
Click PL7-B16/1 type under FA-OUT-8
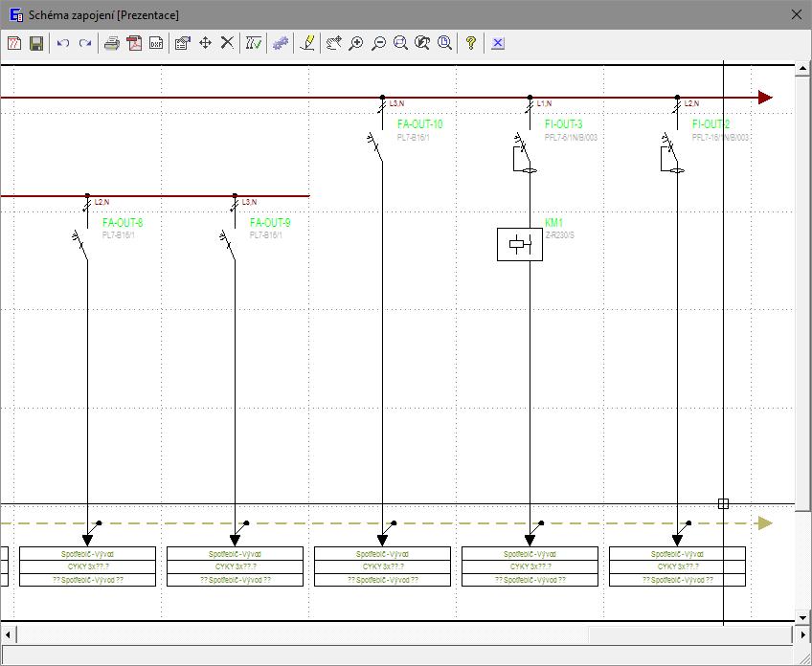[119, 235]
